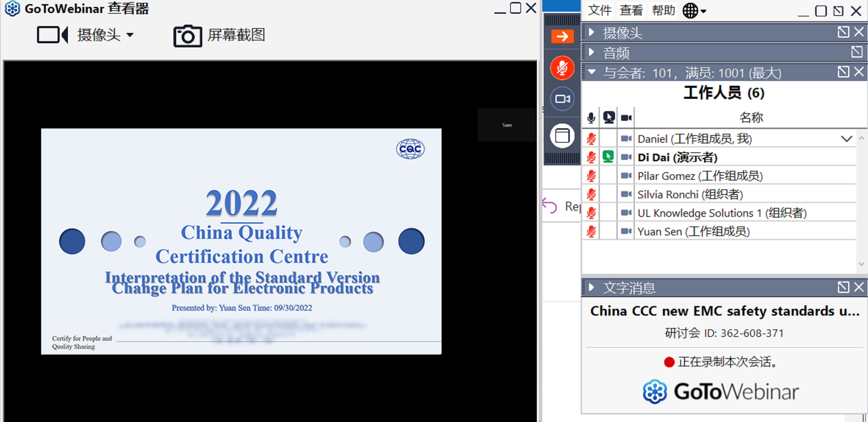Undock the 摄像头 panel
The height and width of the screenshot is (422, 868).
843,32
